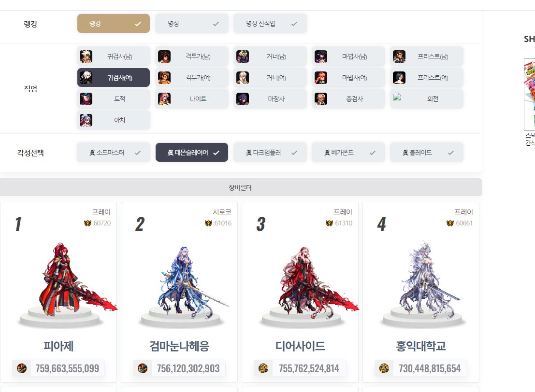
Task: Enable the 베가본드 awakening filter
Action: click(x=348, y=153)
